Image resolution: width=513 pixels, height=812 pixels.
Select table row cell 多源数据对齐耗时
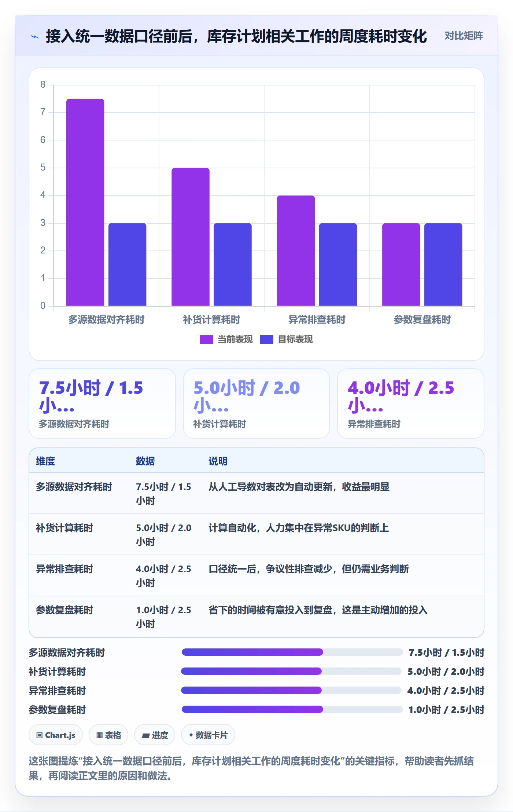pyautogui.click(x=74, y=487)
